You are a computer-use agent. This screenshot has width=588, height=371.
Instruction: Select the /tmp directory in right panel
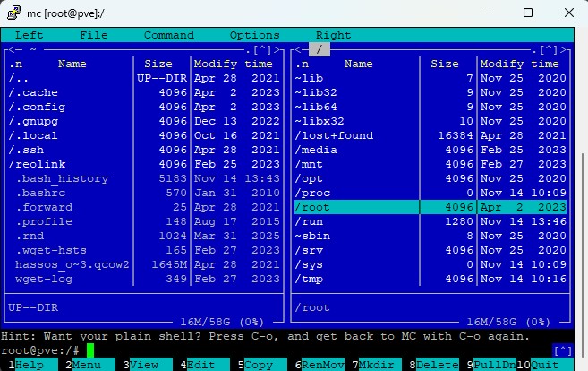click(311, 279)
